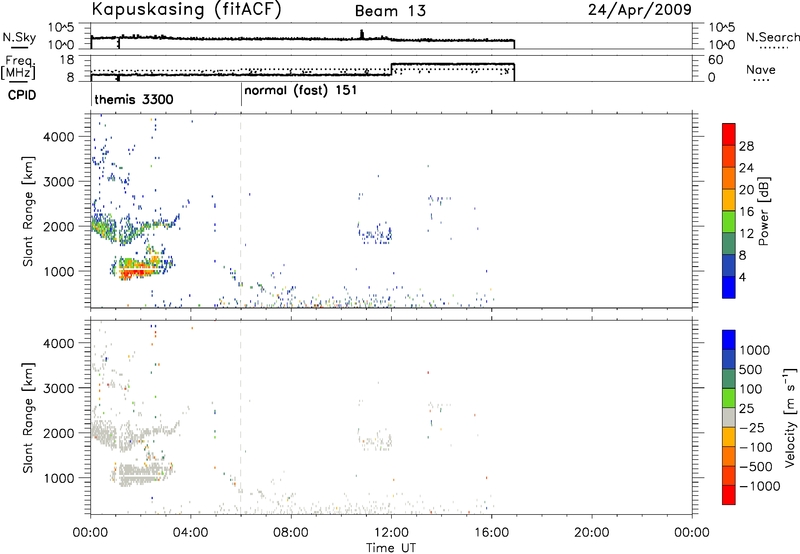Select the themis 3300 mode label

[134, 99]
